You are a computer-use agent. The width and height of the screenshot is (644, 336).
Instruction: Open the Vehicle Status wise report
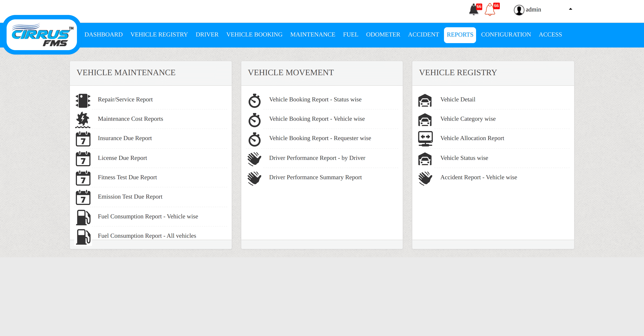pos(464,158)
